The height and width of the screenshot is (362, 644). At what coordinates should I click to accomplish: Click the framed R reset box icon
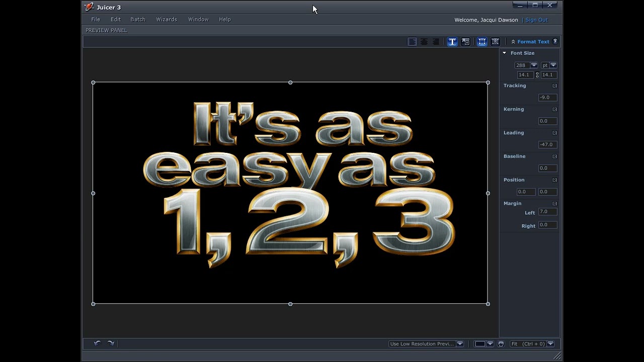point(495,42)
